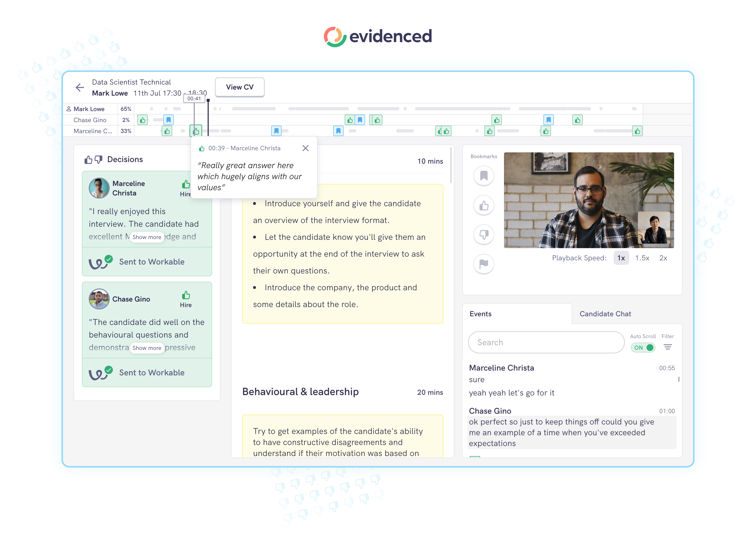Set playback speed to 2x
The width and height of the screenshot is (756, 538).
663,258
